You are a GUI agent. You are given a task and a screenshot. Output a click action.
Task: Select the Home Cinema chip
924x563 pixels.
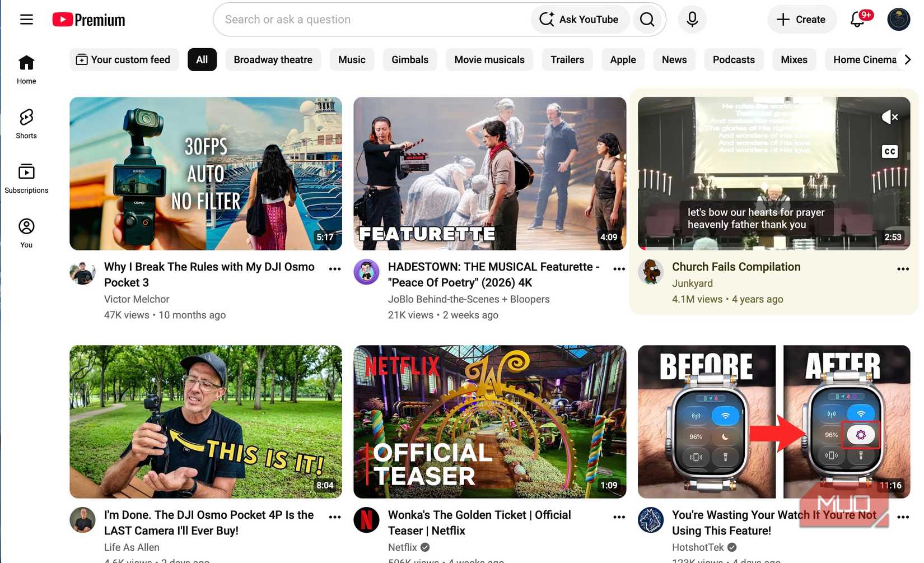862,59
